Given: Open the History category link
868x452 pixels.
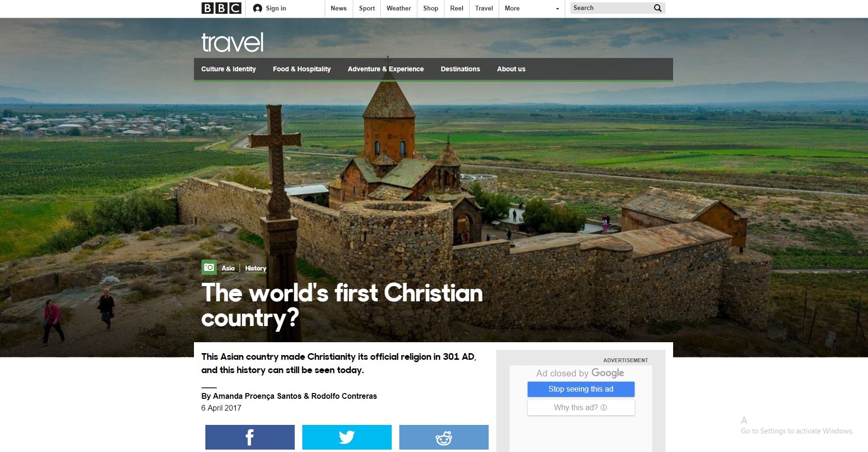Looking at the screenshot, I should (x=256, y=268).
